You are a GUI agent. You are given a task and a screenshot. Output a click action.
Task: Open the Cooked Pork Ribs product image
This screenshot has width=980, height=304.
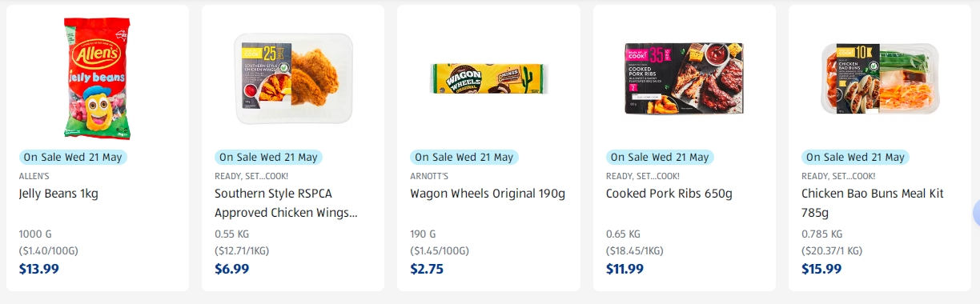[x=685, y=78]
